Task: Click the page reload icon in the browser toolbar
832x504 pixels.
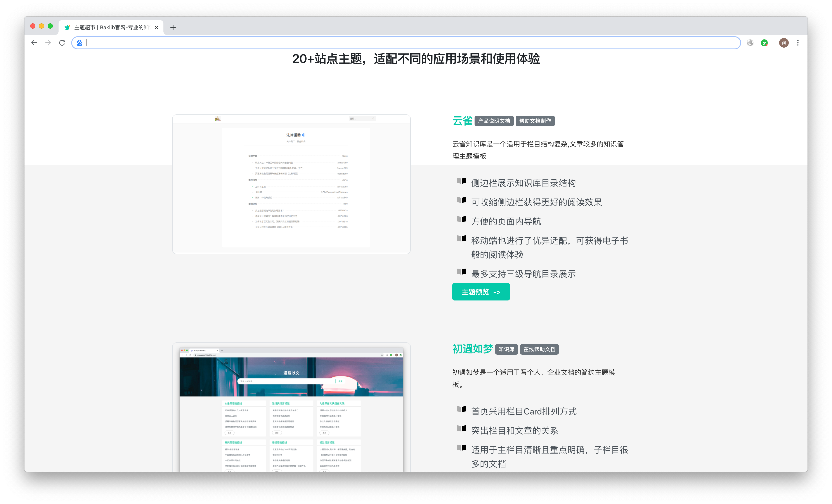Action: (62, 43)
